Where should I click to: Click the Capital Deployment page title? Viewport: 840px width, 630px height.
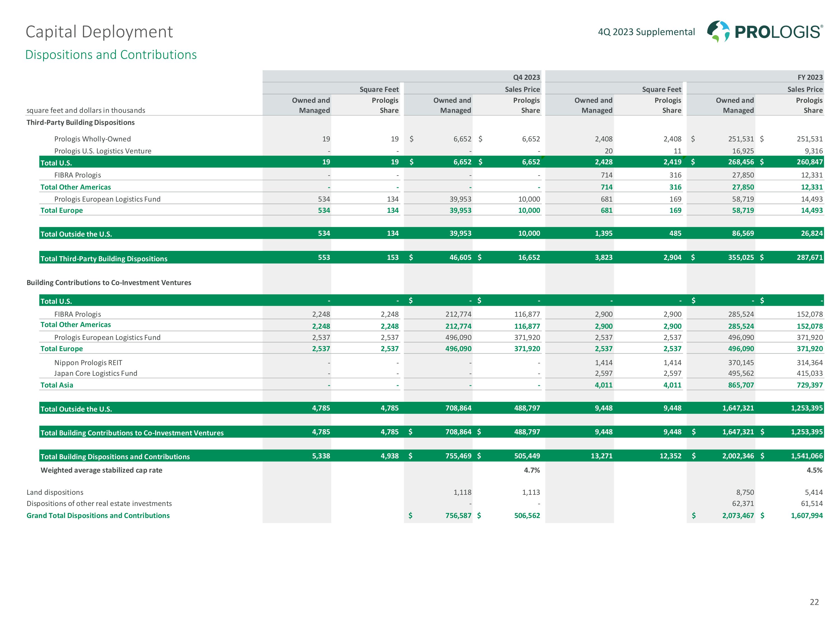[x=99, y=32]
